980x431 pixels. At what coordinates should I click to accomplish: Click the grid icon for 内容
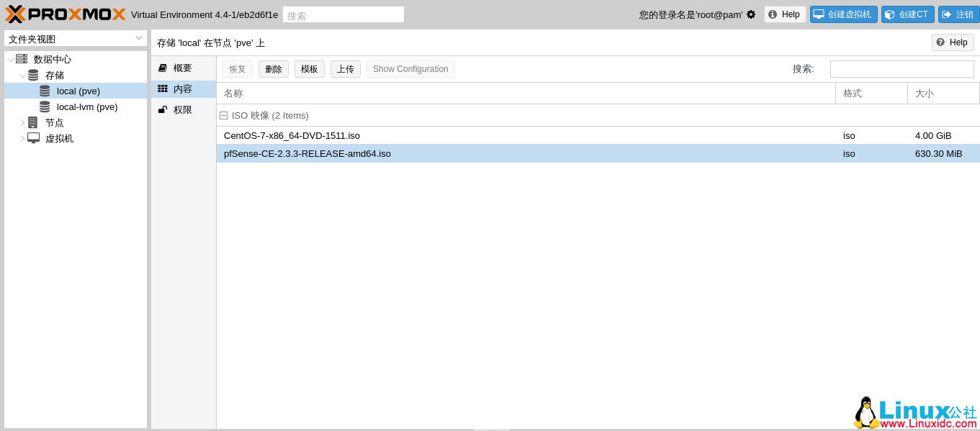tap(163, 89)
